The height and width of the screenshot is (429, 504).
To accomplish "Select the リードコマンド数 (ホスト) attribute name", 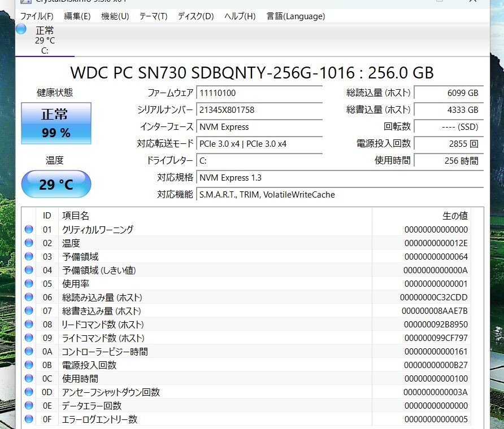I will pos(103,325).
